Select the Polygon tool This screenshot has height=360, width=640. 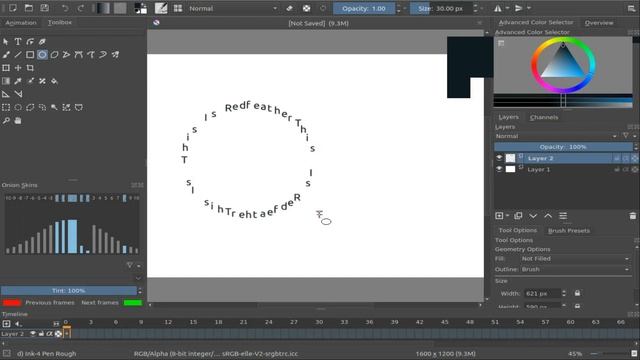[x=54, y=55]
